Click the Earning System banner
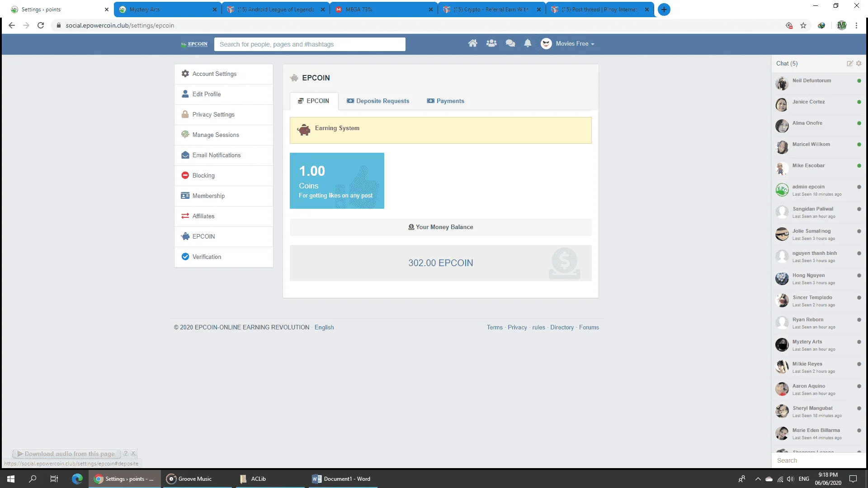Viewport: 868px width, 488px height. pos(441,130)
